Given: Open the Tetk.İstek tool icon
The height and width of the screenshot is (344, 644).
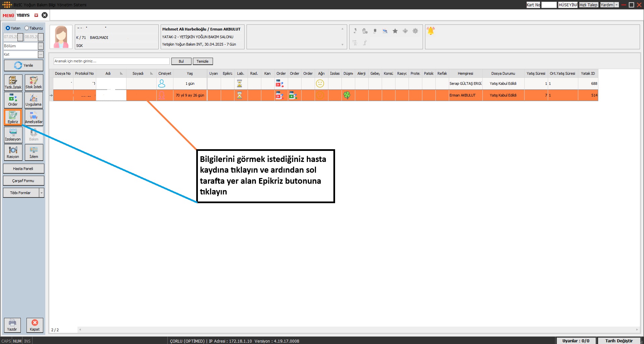Looking at the screenshot, I should point(13,82).
